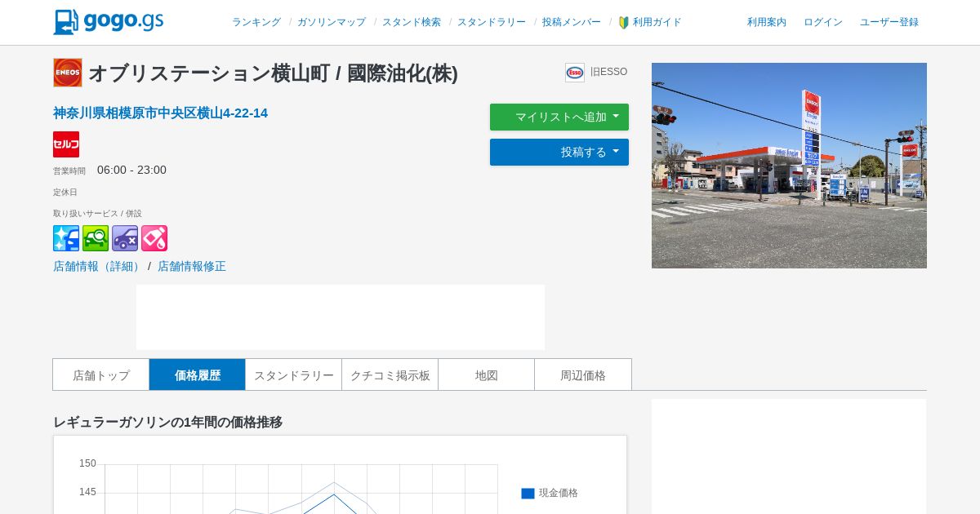Switch to the 地図 tab
The height and width of the screenshot is (514, 980).
click(487, 374)
